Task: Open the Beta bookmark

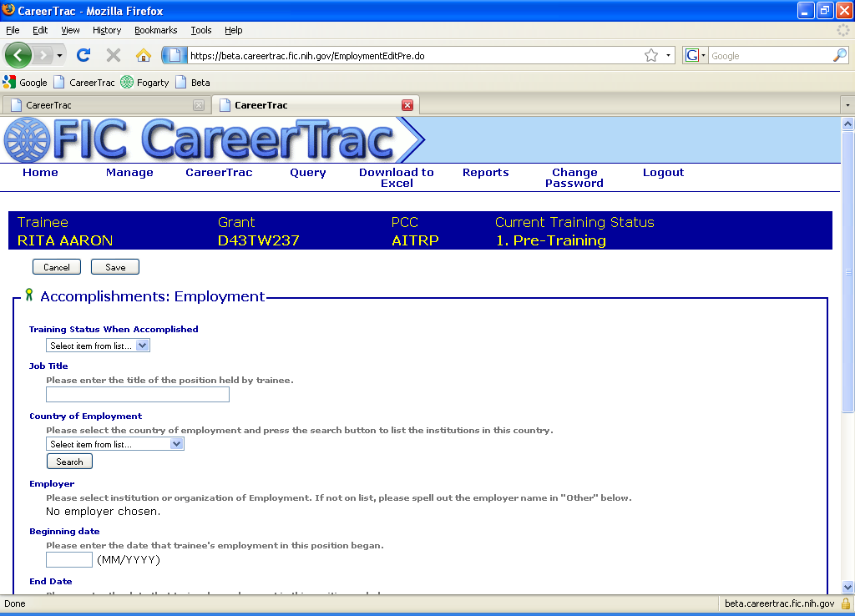Action: point(193,83)
